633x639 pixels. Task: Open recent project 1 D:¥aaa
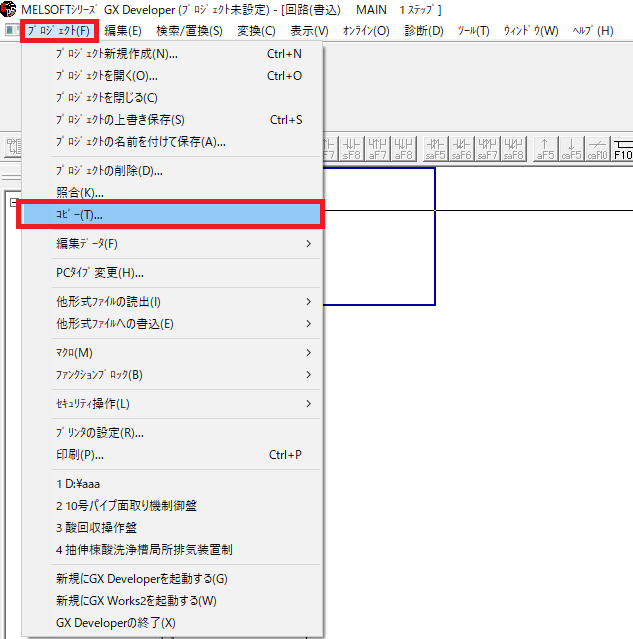coord(172,484)
